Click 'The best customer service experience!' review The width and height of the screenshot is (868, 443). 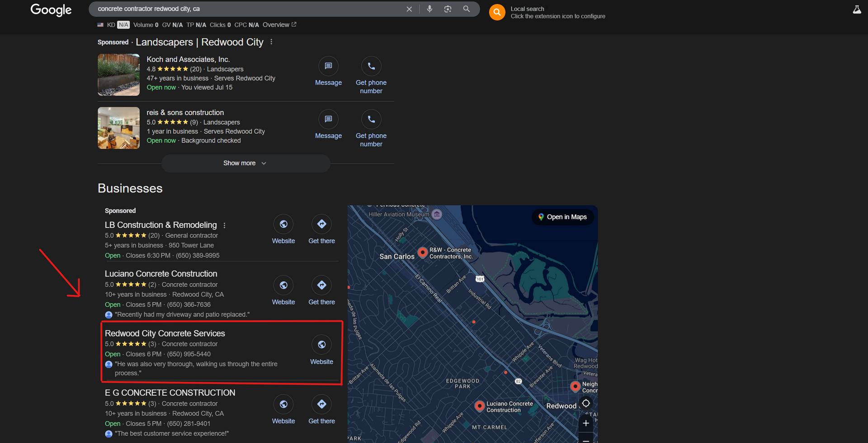(172, 433)
